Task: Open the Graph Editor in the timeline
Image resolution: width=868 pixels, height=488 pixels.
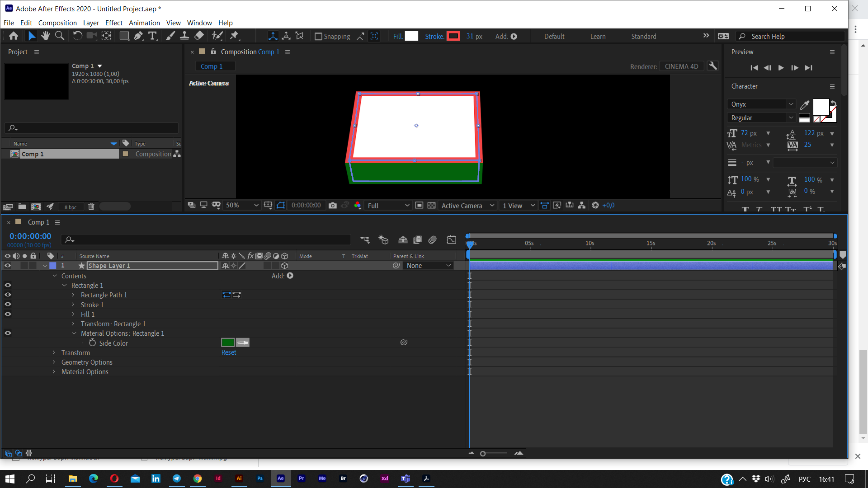Action: click(451, 239)
